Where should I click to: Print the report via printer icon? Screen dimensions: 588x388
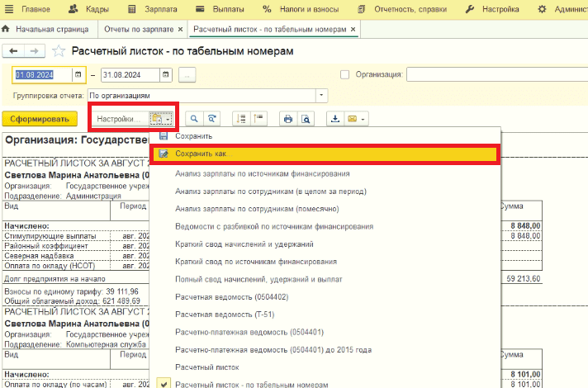(x=288, y=119)
